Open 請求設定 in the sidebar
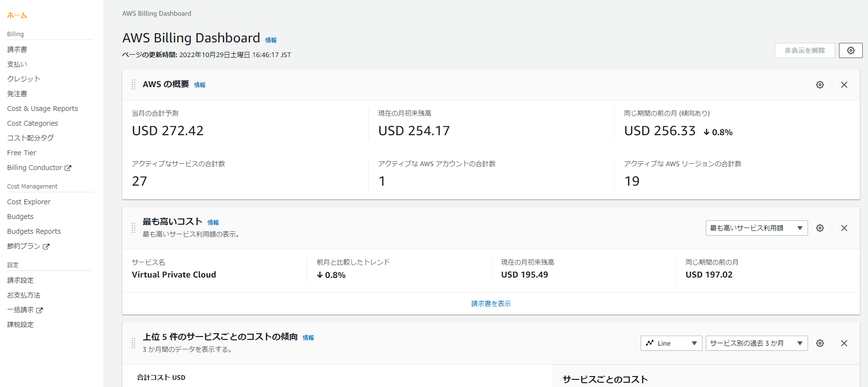868x387 pixels. [x=20, y=280]
